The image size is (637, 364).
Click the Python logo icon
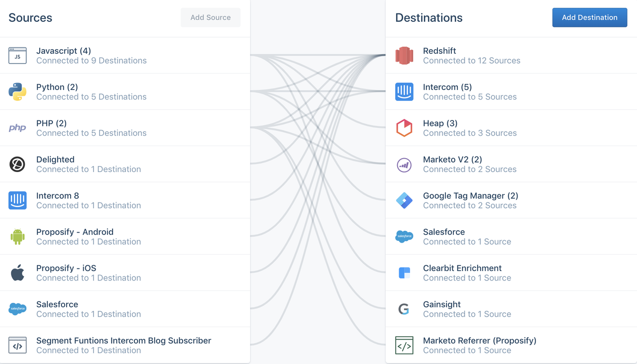(17, 92)
